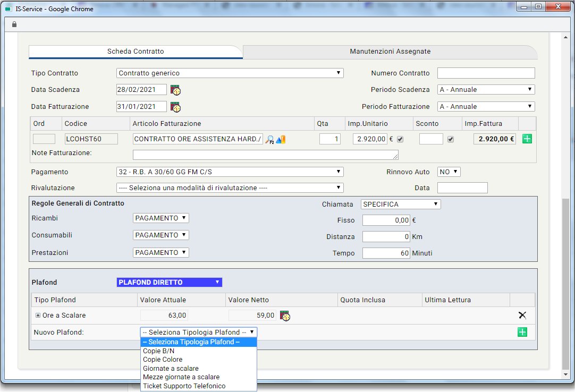Select Copie Colore option
Screen dimensions: 575x392
[199, 360]
